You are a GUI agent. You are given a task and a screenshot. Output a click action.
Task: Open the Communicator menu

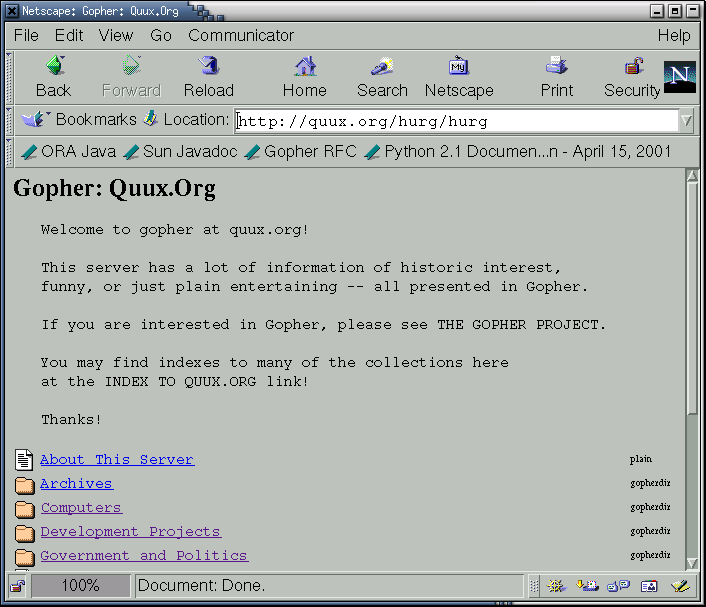[241, 36]
